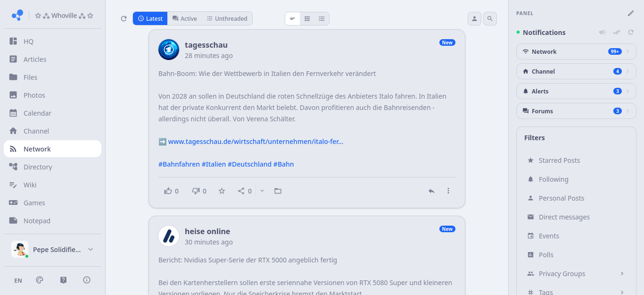Dislike the tagesschau post with thumbs down

tap(199, 191)
